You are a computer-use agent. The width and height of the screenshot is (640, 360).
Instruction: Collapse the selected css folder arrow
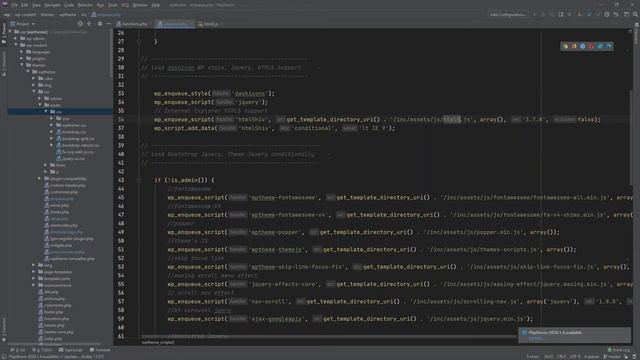[46, 111]
